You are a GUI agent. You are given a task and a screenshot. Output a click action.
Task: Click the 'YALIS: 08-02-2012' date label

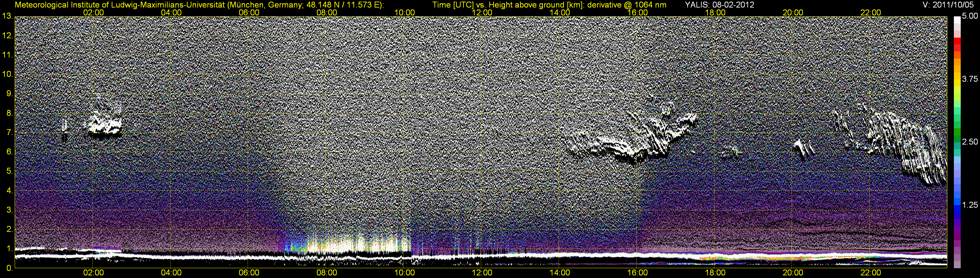(719, 5)
